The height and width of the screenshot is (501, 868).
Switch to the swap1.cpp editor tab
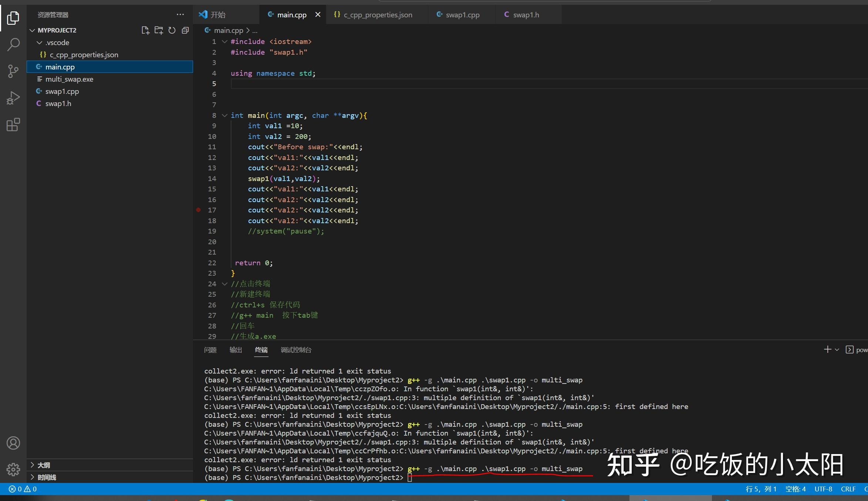(462, 15)
